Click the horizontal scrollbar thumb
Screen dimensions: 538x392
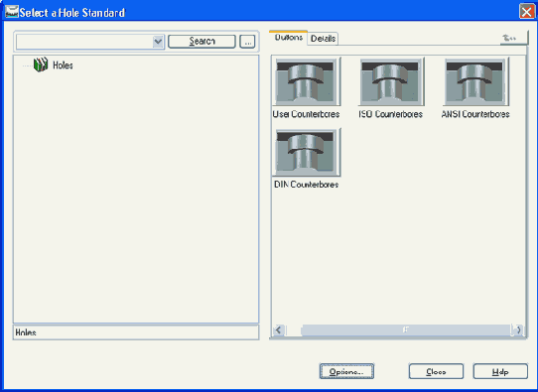[406, 330]
